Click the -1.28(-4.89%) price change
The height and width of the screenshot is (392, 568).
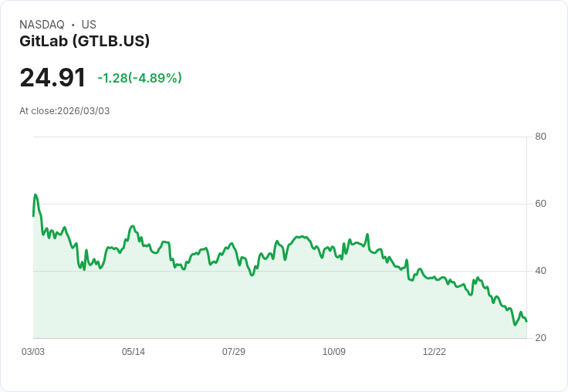(140, 78)
